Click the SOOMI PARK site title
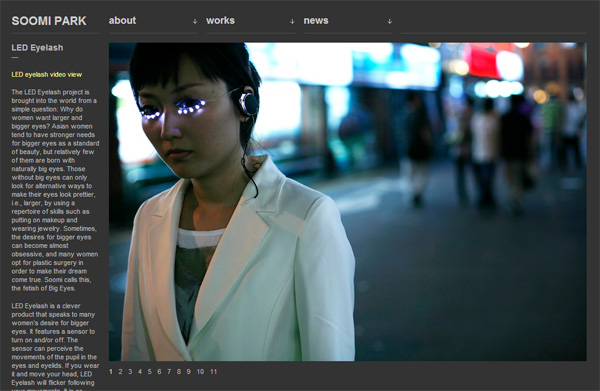The height and width of the screenshot is (391, 600). point(49,21)
